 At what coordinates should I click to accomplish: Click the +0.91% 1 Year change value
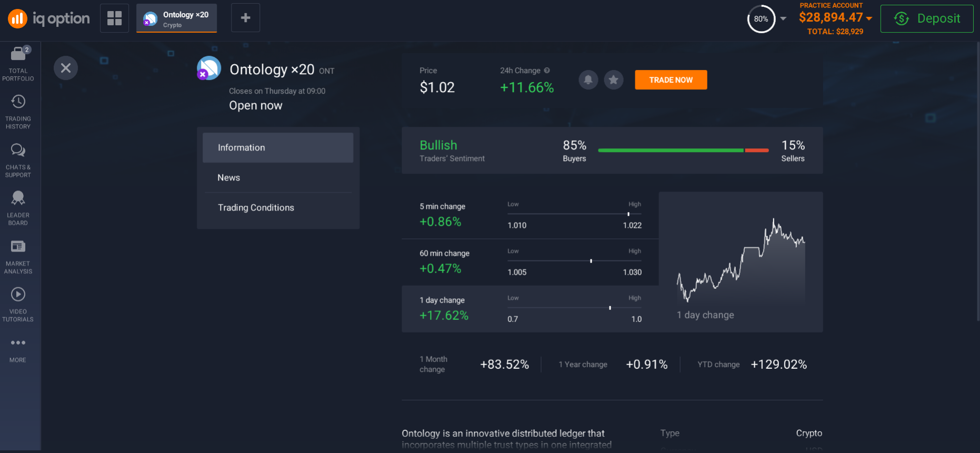(x=647, y=365)
